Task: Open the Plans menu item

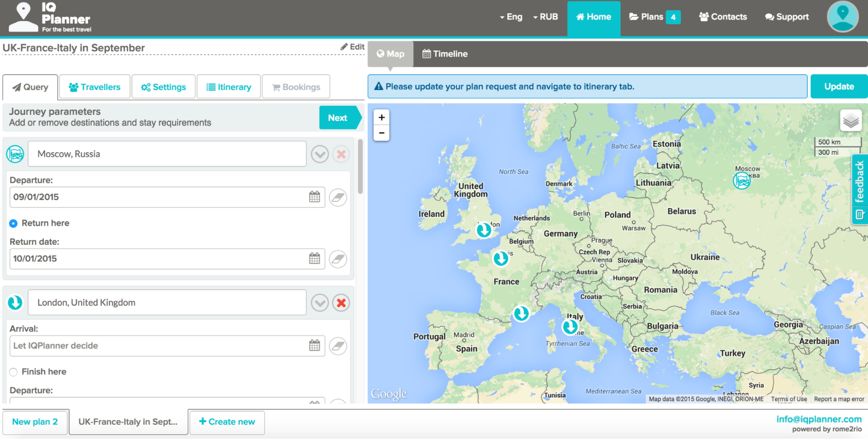Action: click(655, 17)
